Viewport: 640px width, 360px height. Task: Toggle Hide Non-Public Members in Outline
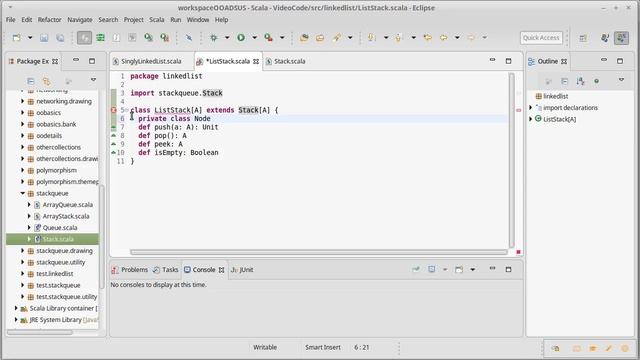coord(596,81)
